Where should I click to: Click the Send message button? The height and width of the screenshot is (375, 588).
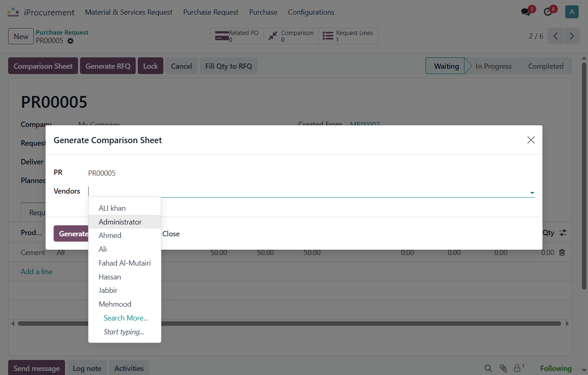(37, 368)
